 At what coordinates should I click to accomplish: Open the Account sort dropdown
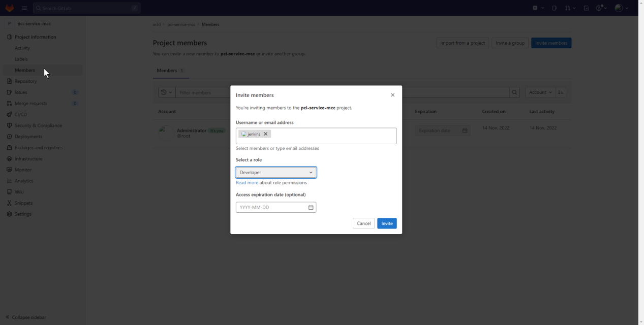540,92
